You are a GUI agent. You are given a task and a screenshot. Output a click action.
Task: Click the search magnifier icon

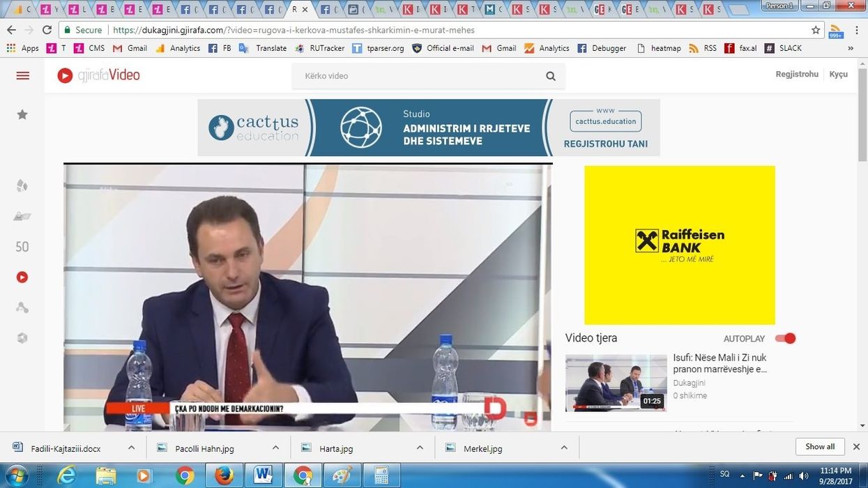[x=551, y=76]
